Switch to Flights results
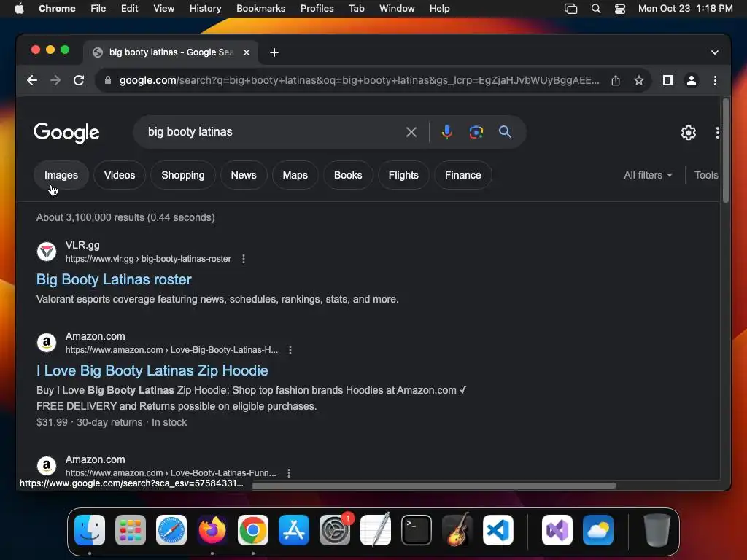The height and width of the screenshot is (560, 747). pyautogui.click(x=403, y=175)
